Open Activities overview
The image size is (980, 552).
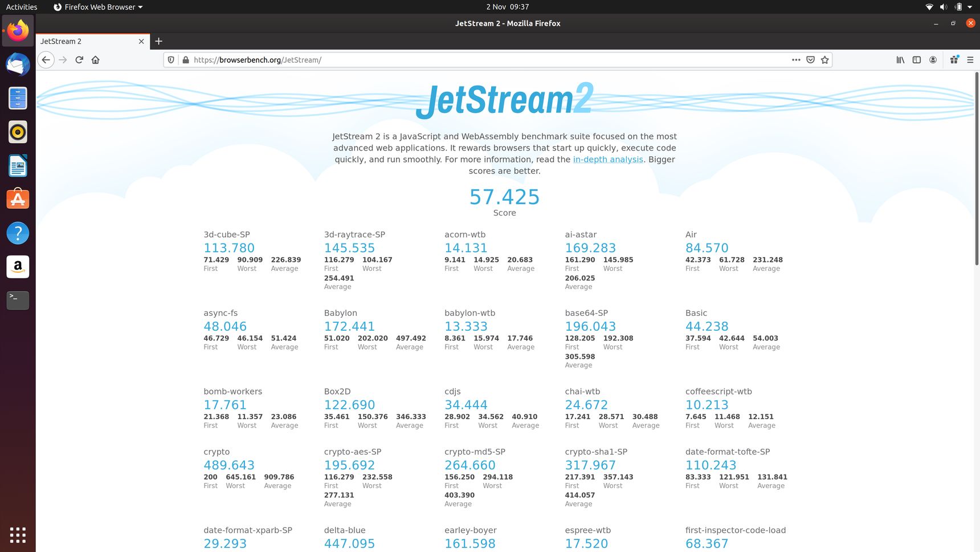22,7
